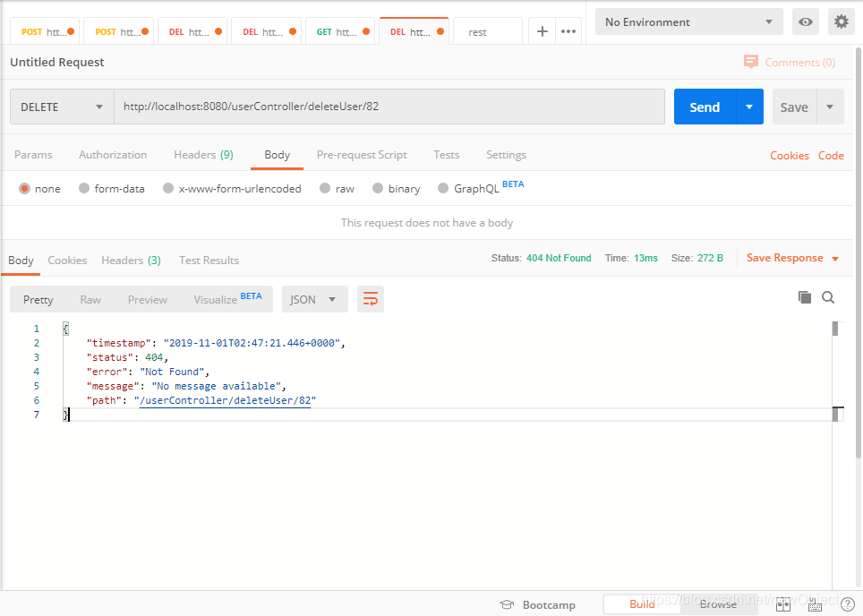
Task: Click the Comments speech bubble icon
Action: tap(750, 62)
